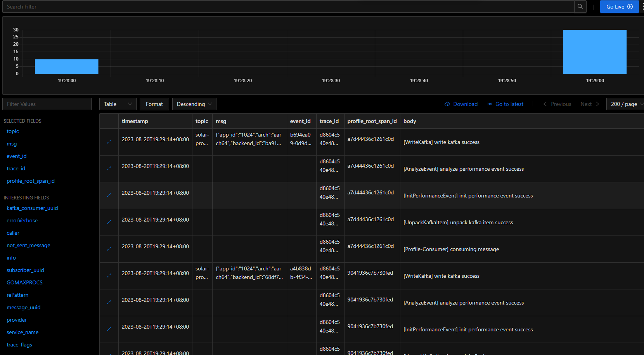Screen dimensions: 644x355
Task: Click the msg column header
Action: coord(221,121)
